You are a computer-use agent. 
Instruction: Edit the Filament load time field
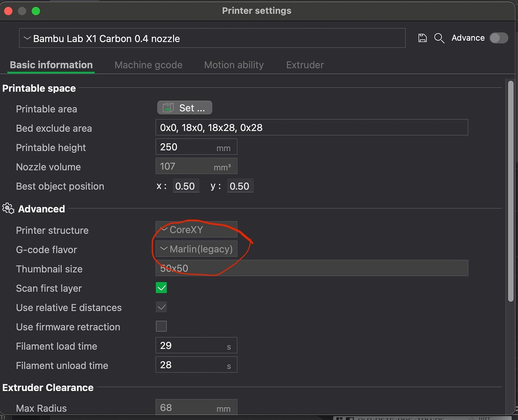tap(196, 346)
